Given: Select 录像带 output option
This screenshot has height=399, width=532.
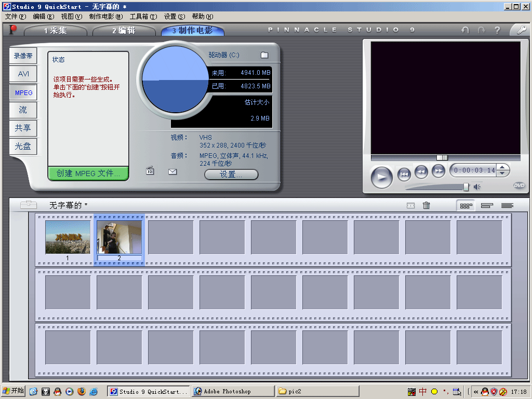Looking at the screenshot, I should click(x=23, y=56).
